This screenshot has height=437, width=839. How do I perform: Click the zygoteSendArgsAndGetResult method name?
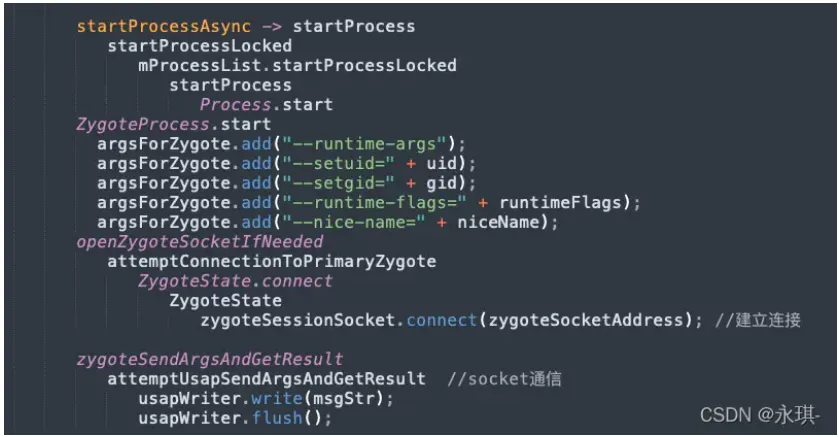tap(210, 359)
